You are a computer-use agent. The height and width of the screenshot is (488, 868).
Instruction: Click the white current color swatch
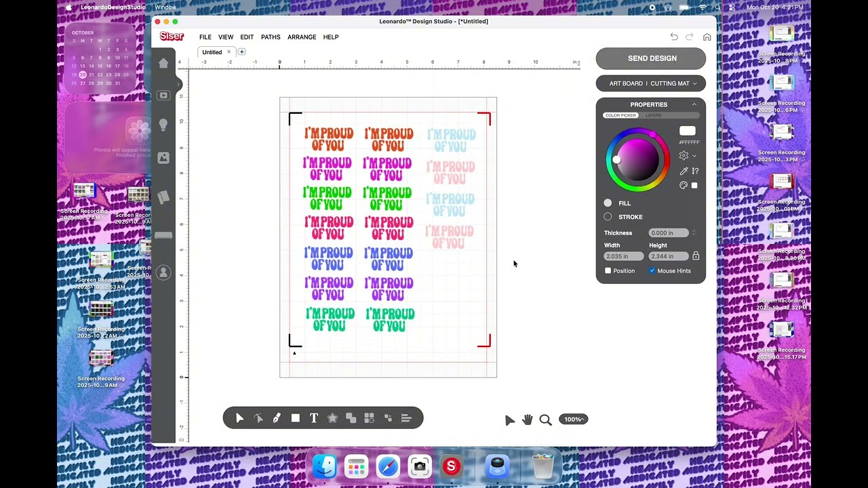[x=688, y=131]
